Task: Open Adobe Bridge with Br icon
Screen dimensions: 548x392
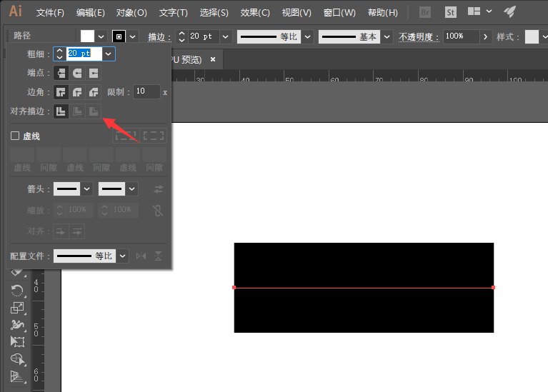Action: (x=425, y=13)
